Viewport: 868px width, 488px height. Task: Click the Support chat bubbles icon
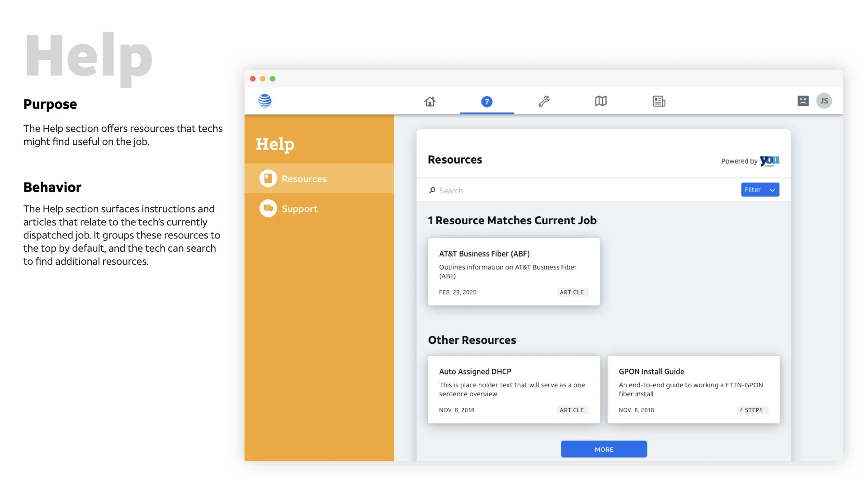268,208
